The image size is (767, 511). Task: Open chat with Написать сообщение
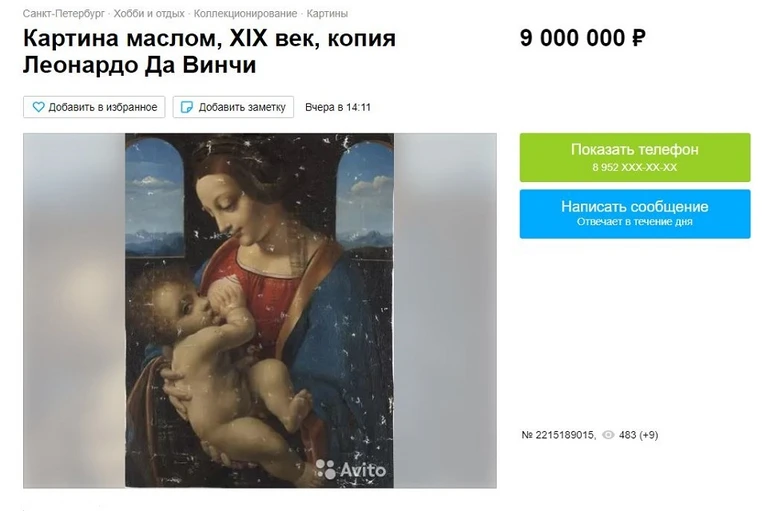(635, 214)
